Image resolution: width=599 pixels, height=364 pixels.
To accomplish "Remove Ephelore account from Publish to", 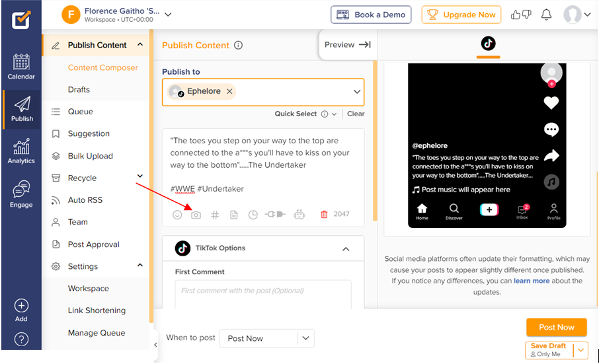I will [x=229, y=92].
